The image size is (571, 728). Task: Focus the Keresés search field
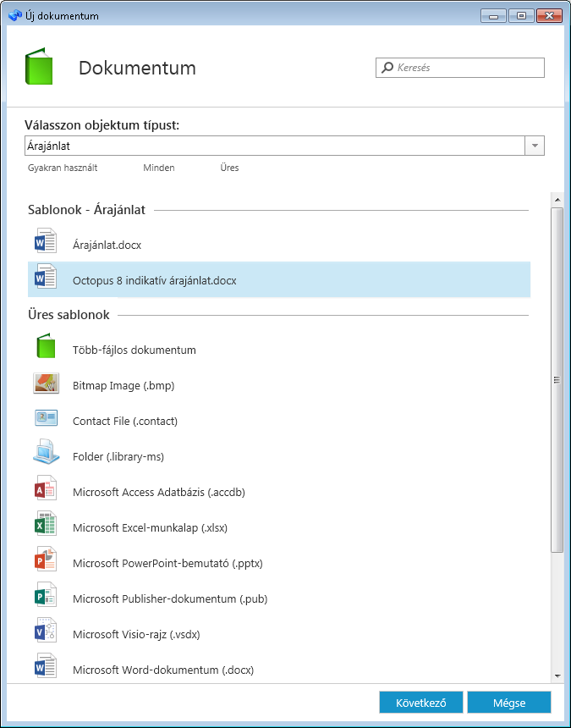[459, 68]
